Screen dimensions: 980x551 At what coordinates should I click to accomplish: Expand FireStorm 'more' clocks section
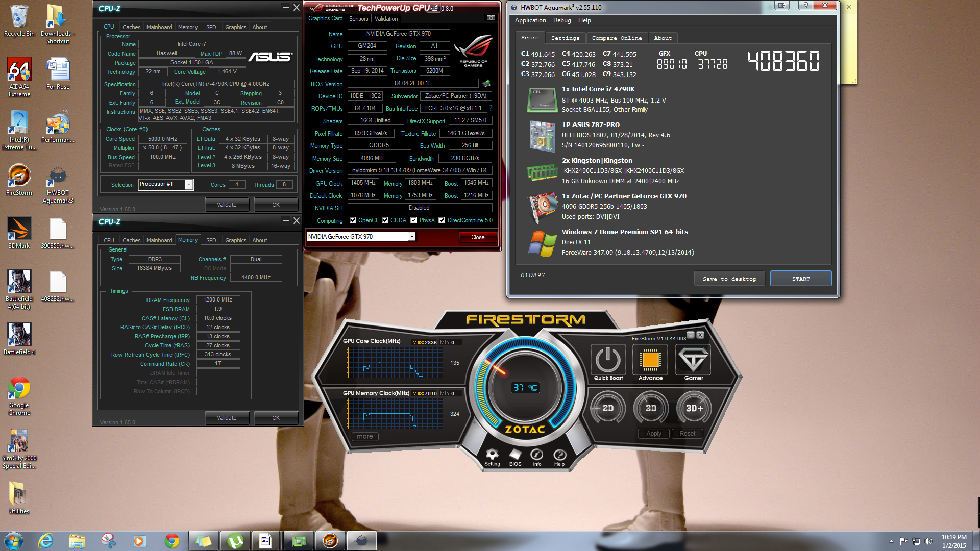click(x=365, y=437)
